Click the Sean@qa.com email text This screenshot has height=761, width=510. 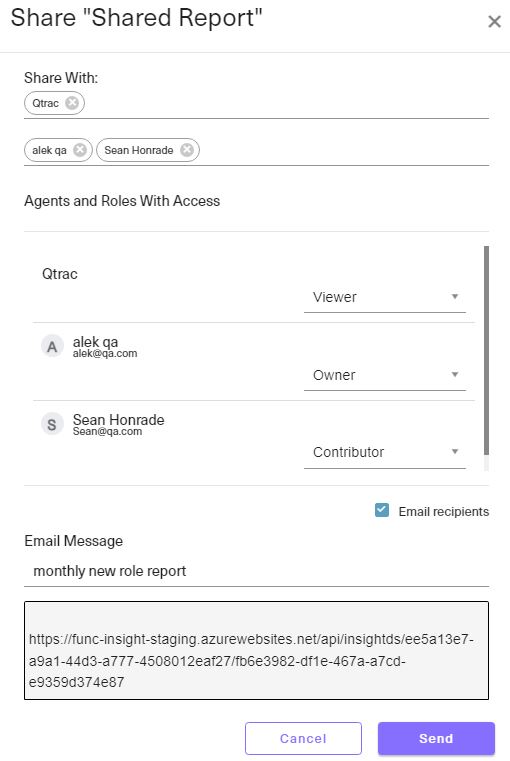pyautogui.click(x=107, y=431)
